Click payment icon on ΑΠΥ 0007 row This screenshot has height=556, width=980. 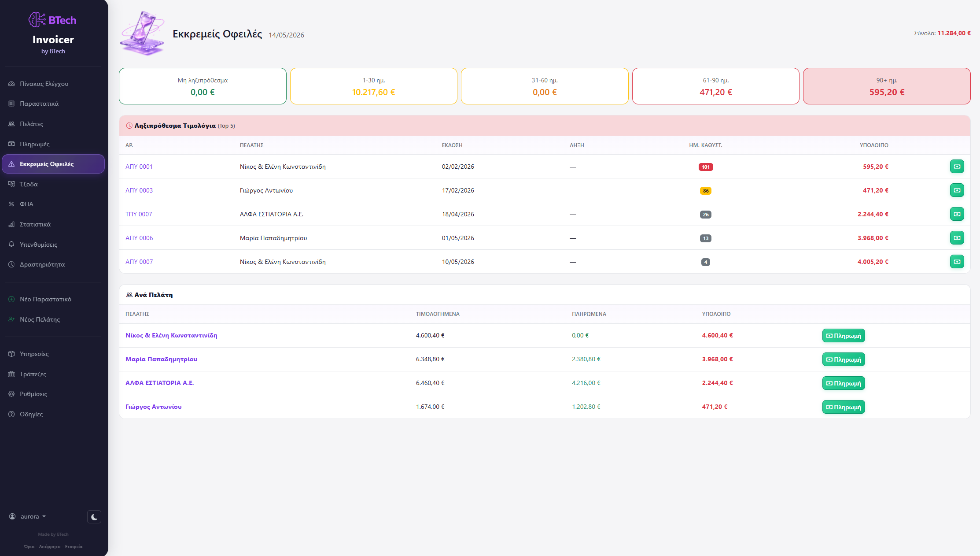tap(957, 262)
